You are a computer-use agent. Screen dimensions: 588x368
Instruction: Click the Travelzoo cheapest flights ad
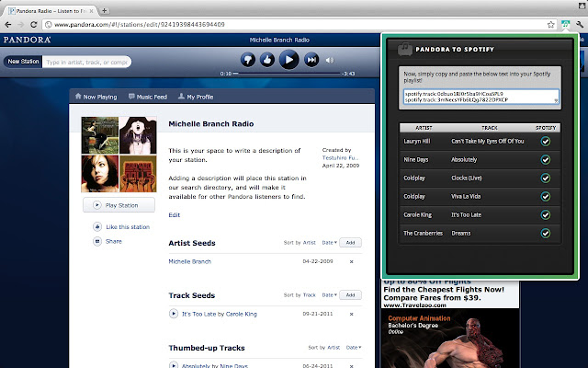coord(450,294)
